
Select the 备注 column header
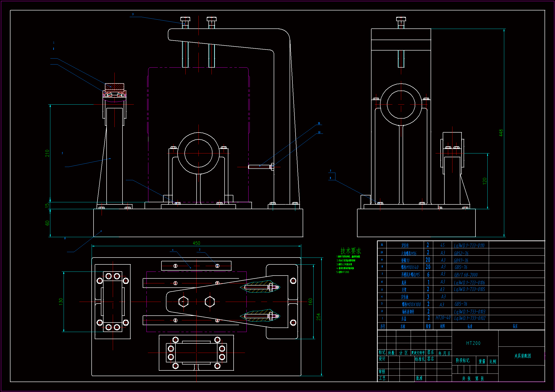pyautogui.click(x=515, y=326)
